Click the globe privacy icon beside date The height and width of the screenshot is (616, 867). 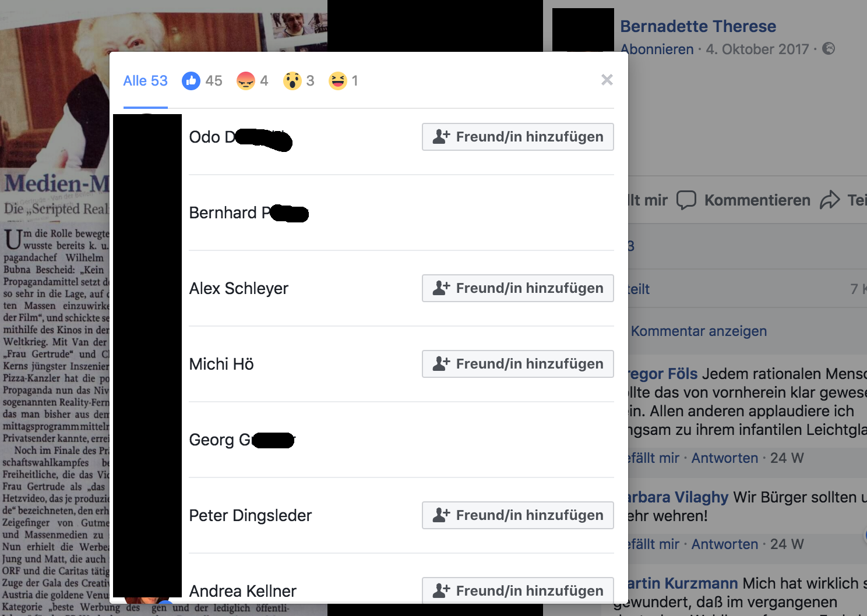(x=829, y=48)
